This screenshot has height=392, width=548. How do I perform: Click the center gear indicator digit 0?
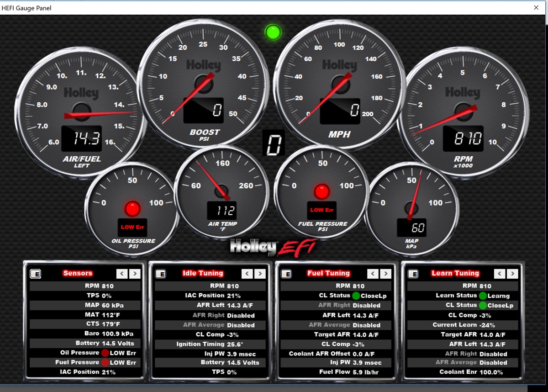(x=274, y=143)
